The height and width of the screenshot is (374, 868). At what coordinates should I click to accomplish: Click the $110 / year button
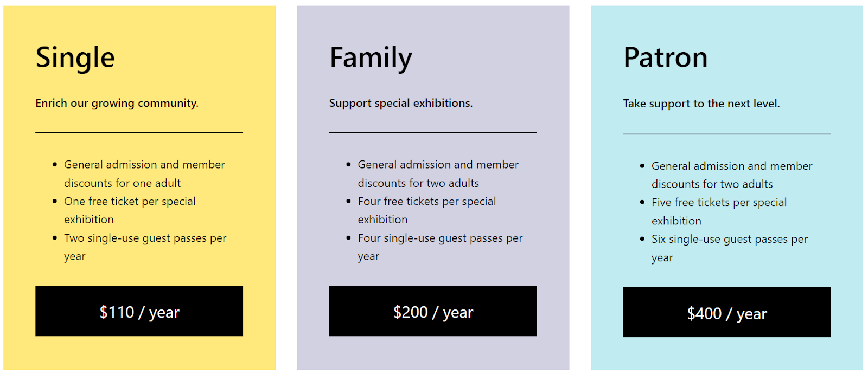(139, 312)
